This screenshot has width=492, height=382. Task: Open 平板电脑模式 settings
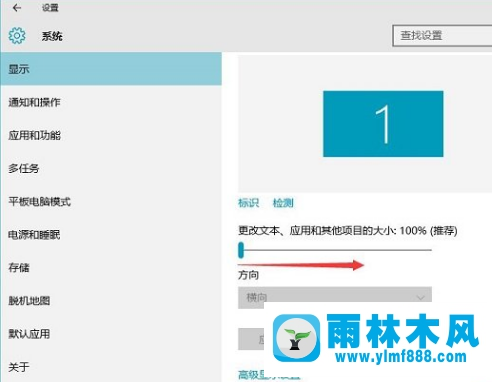click(x=111, y=201)
